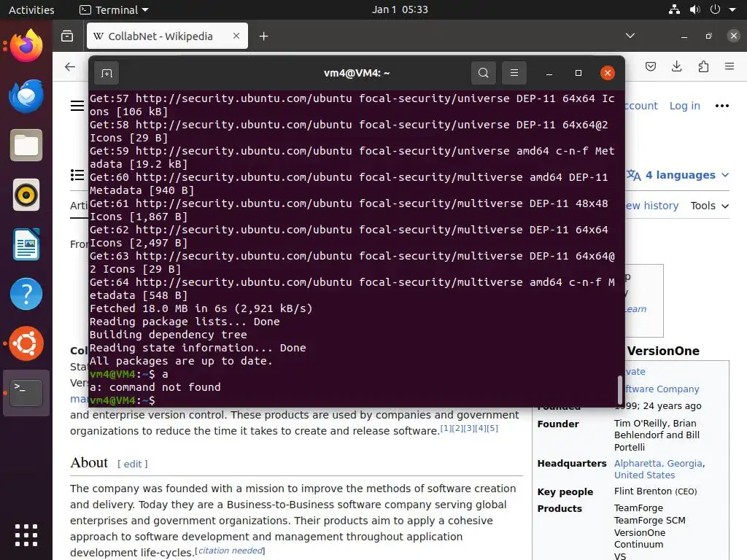This screenshot has width=747, height=560.
Task: Open Rhythmbox music player from dock
Action: click(x=26, y=195)
